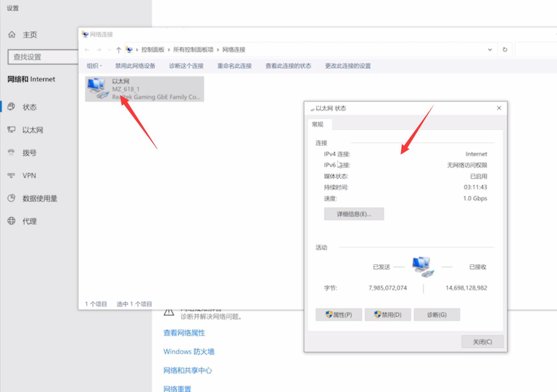This screenshot has height=392, width=557.
Task: Expand the chevron after 所有控制面板项 breadcrumb
Action: [x=218, y=49]
